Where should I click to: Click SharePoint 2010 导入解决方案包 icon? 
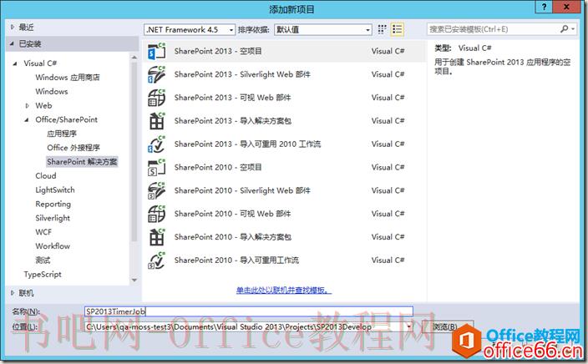(157, 237)
